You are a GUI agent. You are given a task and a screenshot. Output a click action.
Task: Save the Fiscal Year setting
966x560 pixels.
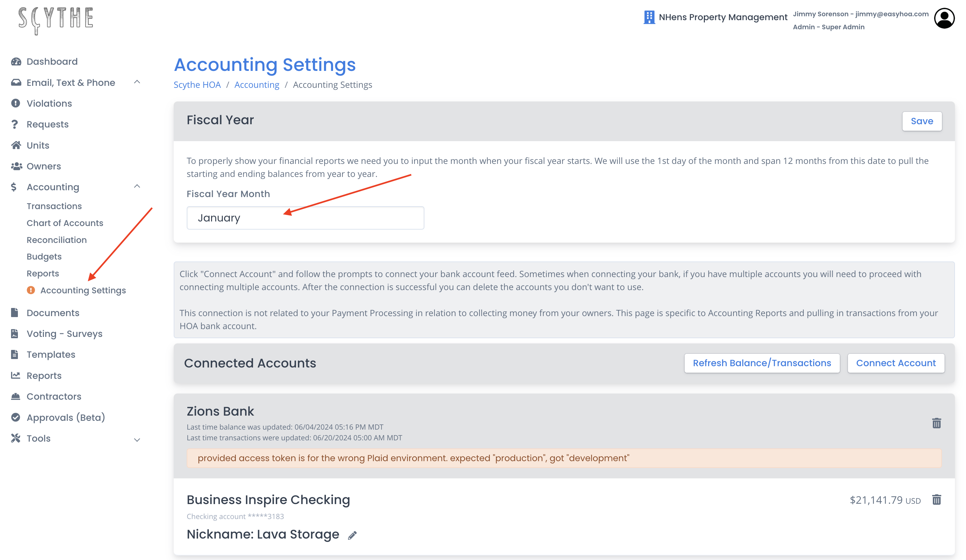[x=921, y=121]
